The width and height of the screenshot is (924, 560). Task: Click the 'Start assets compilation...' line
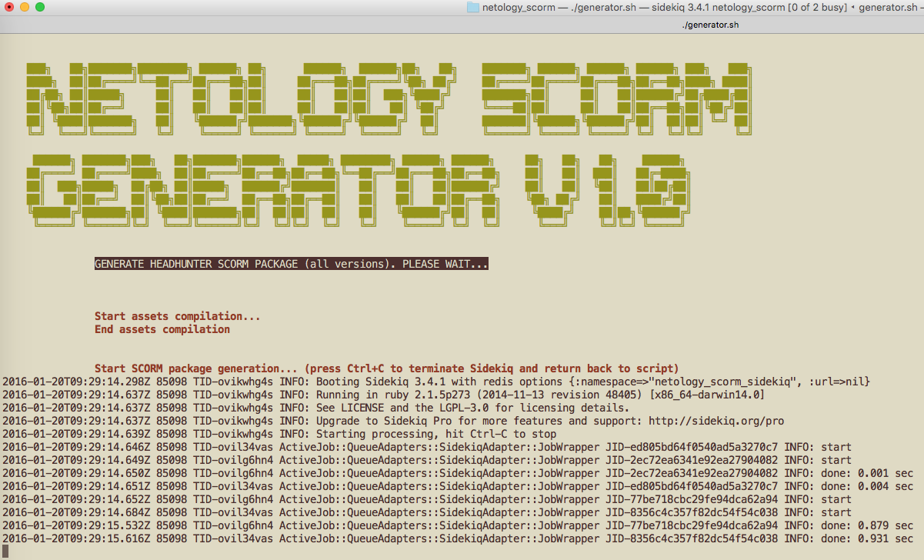coord(178,316)
